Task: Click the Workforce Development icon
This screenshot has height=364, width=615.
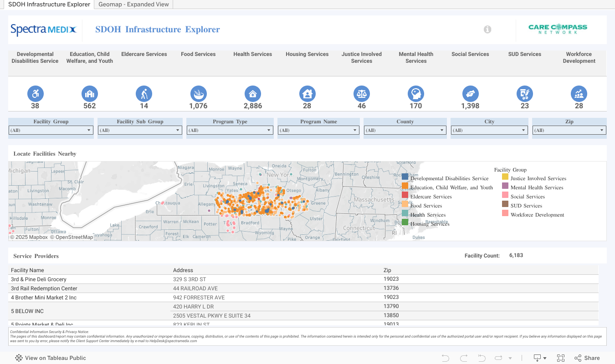Action: click(x=579, y=94)
